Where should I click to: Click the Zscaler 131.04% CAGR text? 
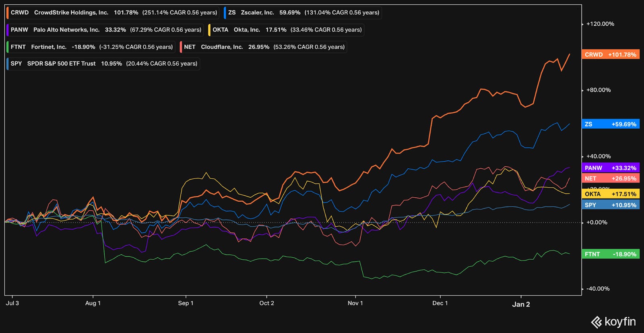pyautogui.click(x=342, y=12)
